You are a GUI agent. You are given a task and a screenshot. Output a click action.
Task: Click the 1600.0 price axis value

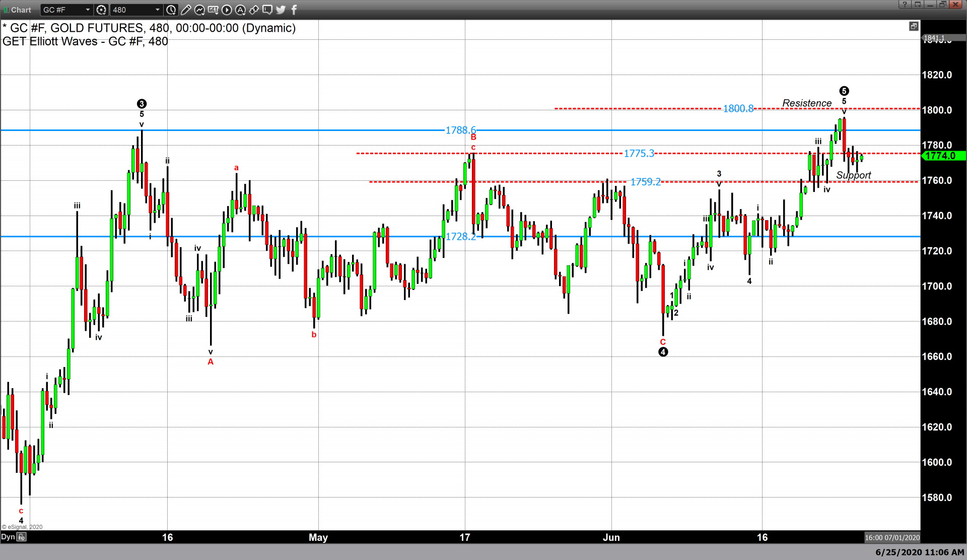click(937, 462)
